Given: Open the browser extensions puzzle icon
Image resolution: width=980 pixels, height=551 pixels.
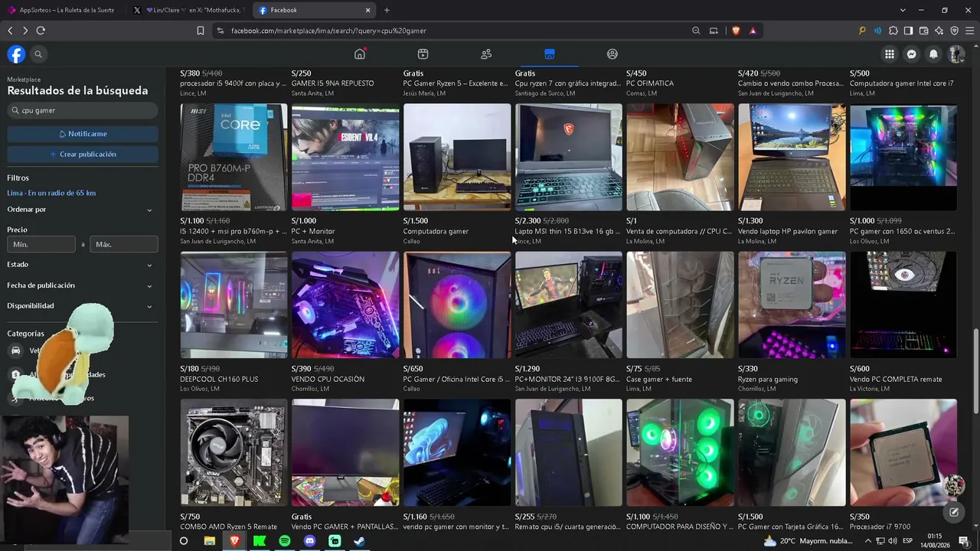Looking at the screenshot, I should pos(893,31).
